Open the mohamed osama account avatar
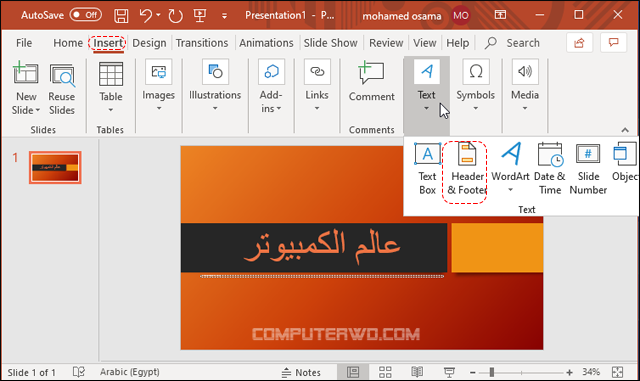 click(x=461, y=16)
